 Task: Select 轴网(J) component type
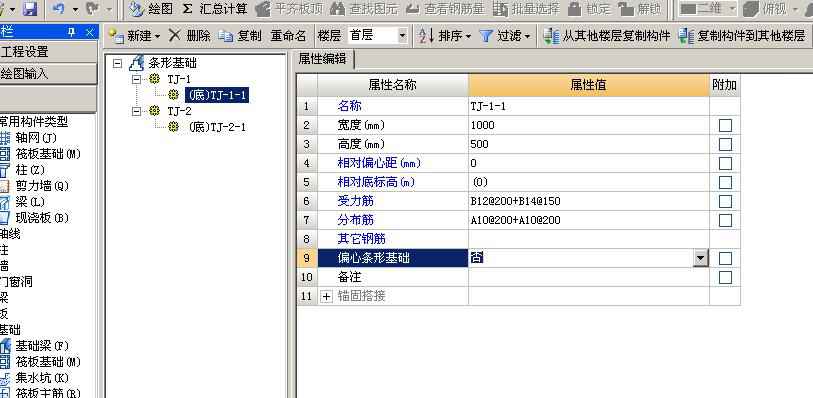[x=29, y=138]
